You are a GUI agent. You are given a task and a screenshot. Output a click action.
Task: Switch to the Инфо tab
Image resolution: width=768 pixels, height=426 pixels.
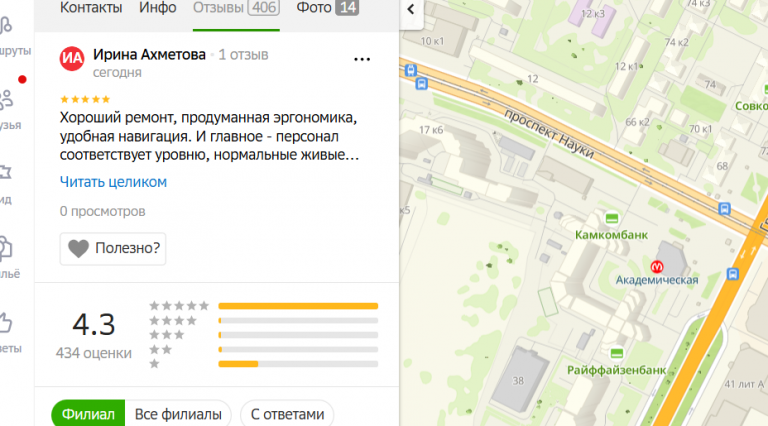click(157, 8)
